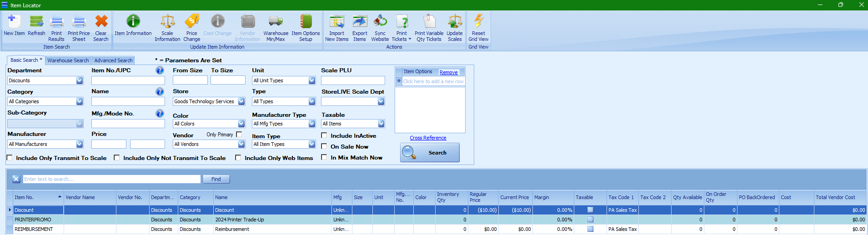Open Item Information from the toolbar

tap(133, 21)
